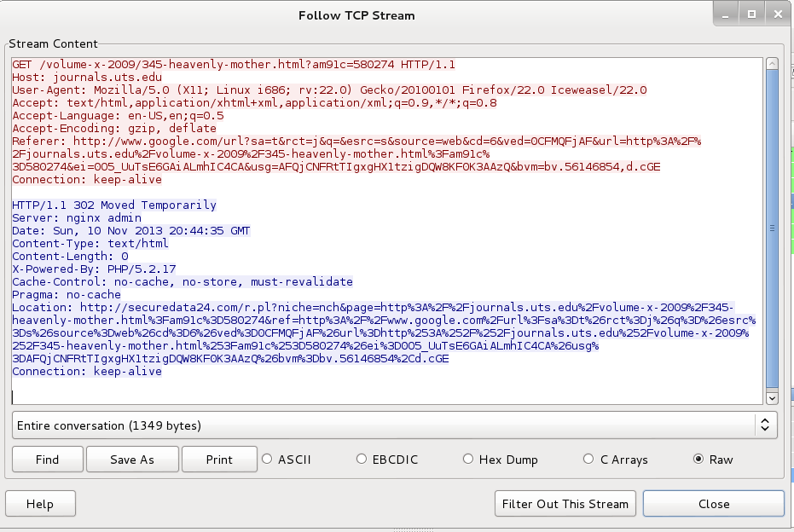794x532 pixels.
Task: Click the Location header line in response
Action: (256, 308)
